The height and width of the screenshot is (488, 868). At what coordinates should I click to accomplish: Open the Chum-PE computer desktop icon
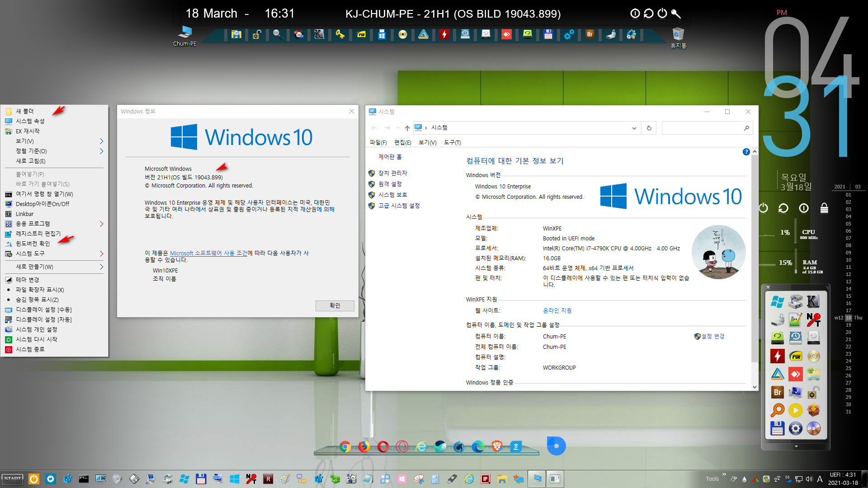coord(184,36)
